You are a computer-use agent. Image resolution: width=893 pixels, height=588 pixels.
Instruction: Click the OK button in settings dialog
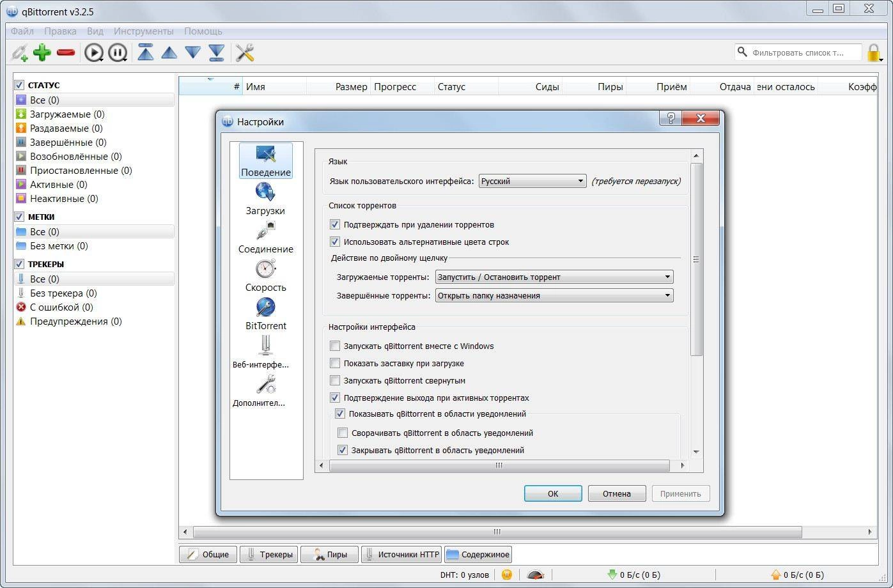(x=553, y=493)
